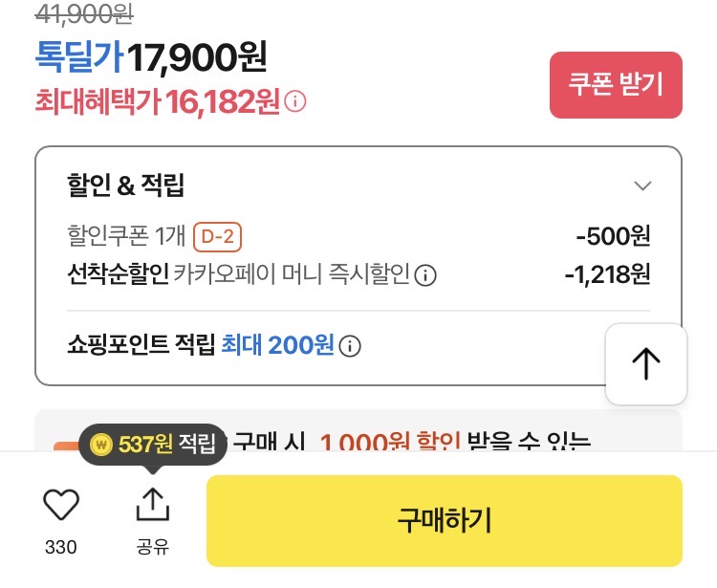Screen dimensions: 717x588
Task: Tap the 쇼핑포인트 적립 text
Action: point(141,345)
